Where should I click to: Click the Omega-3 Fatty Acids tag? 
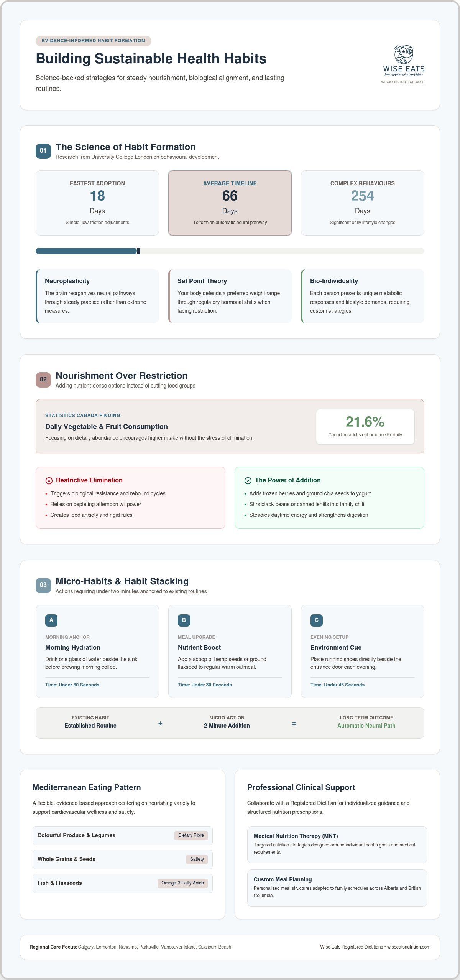click(x=182, y=883)
